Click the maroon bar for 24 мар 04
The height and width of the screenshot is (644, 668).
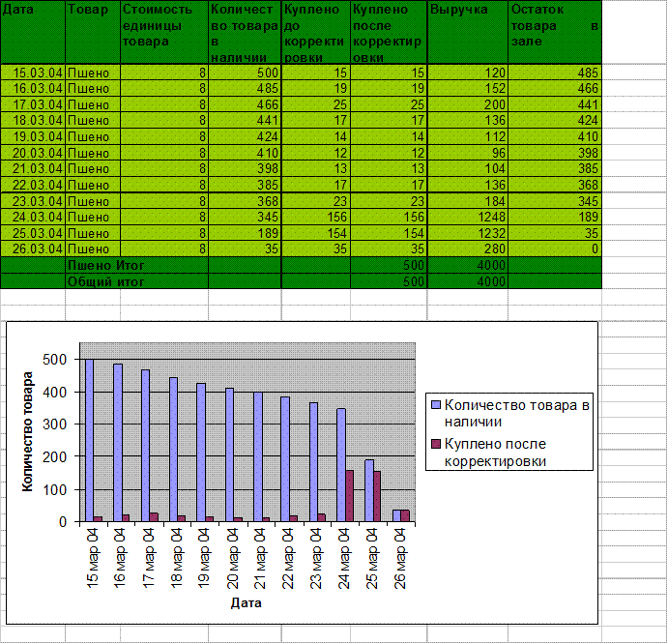coord(349,496)
